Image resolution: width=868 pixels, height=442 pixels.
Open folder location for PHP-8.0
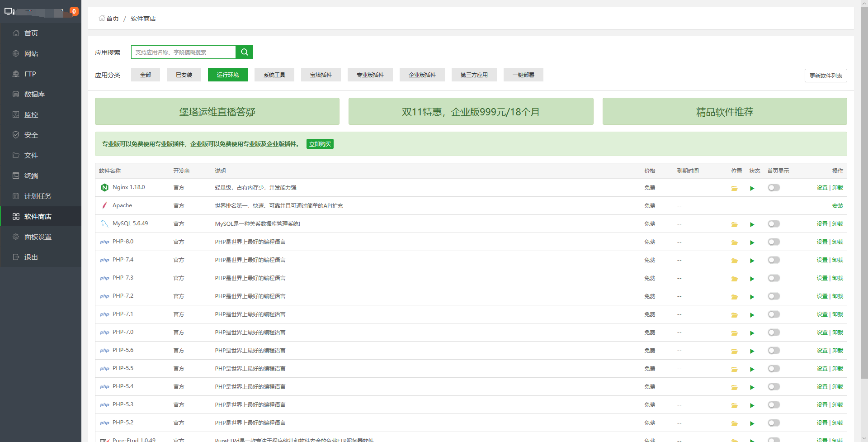734,242
